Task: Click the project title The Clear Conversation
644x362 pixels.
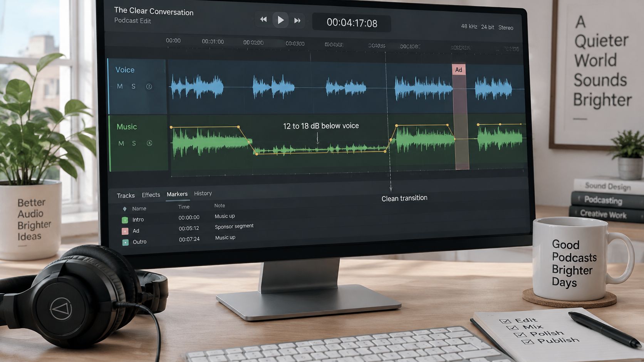Action: pyautogui.click(x=154, y=11)
